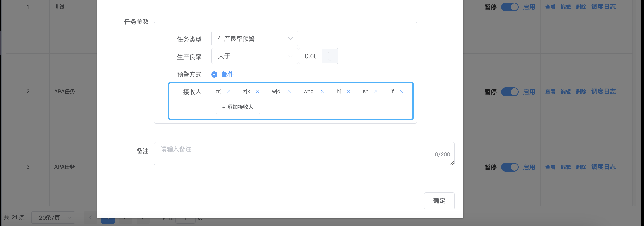Viewport: 644px width, 226px height.
Task: Expand the 大于 comparison dropdown
Action: tap(255, 56)
